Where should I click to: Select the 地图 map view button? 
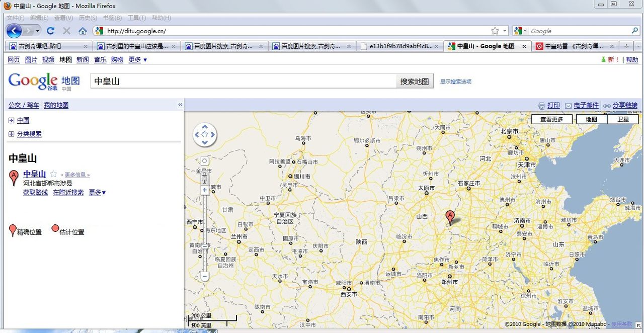click(591, 119)
